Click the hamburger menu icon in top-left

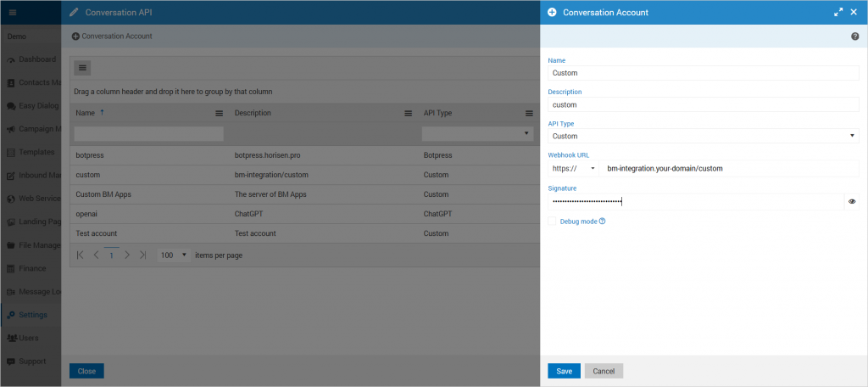(12, 13)
